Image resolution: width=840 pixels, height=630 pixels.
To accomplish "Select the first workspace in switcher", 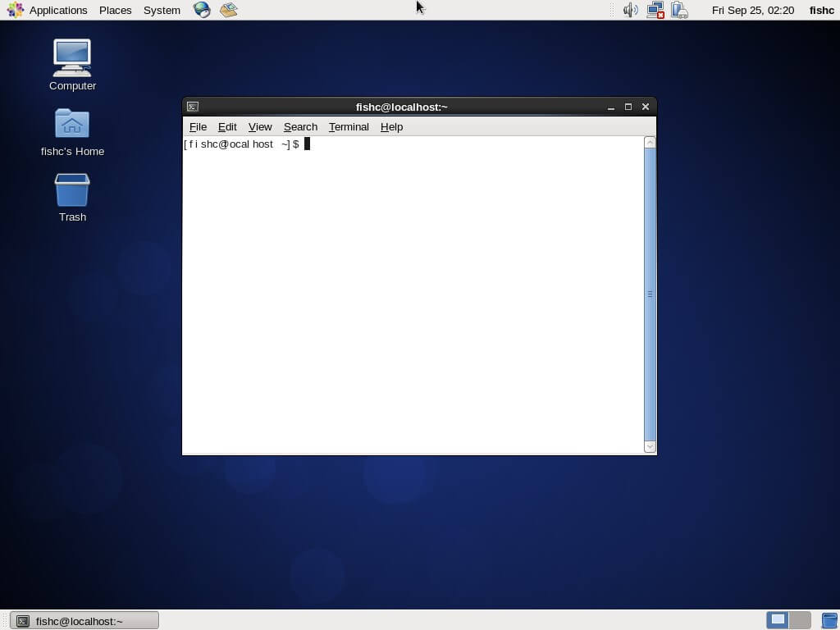I will 778,620.
